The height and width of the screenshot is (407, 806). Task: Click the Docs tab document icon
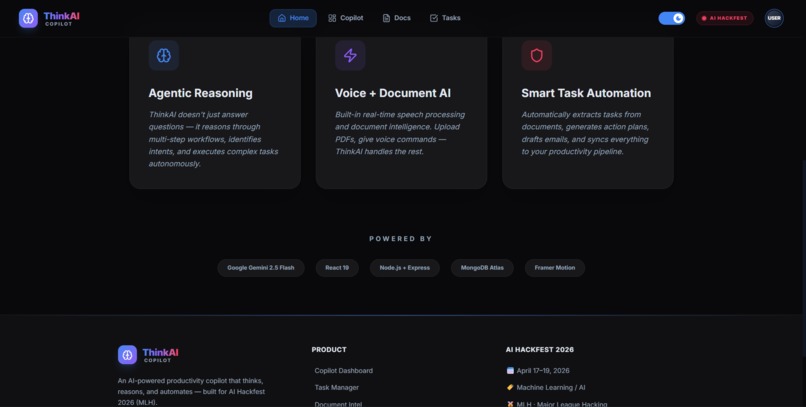pyautogui.click(x=386, y=18)
